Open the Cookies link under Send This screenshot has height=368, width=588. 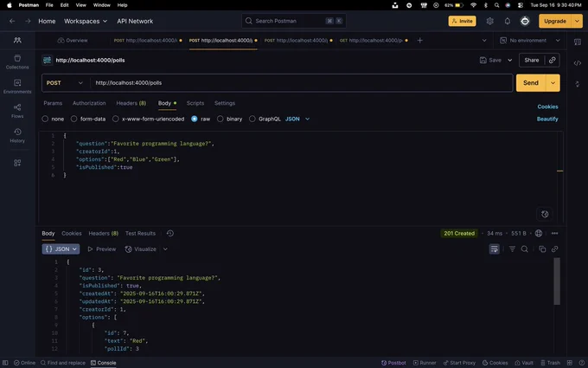coord(547,107)
